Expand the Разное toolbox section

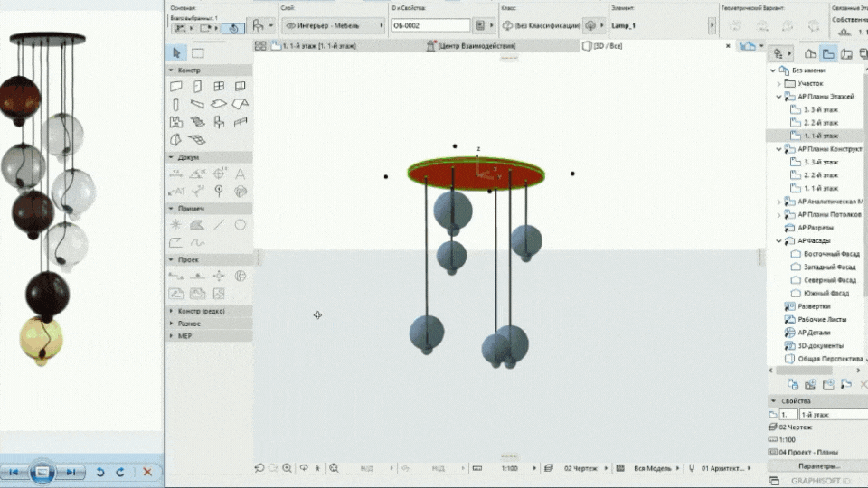[171, 323]
